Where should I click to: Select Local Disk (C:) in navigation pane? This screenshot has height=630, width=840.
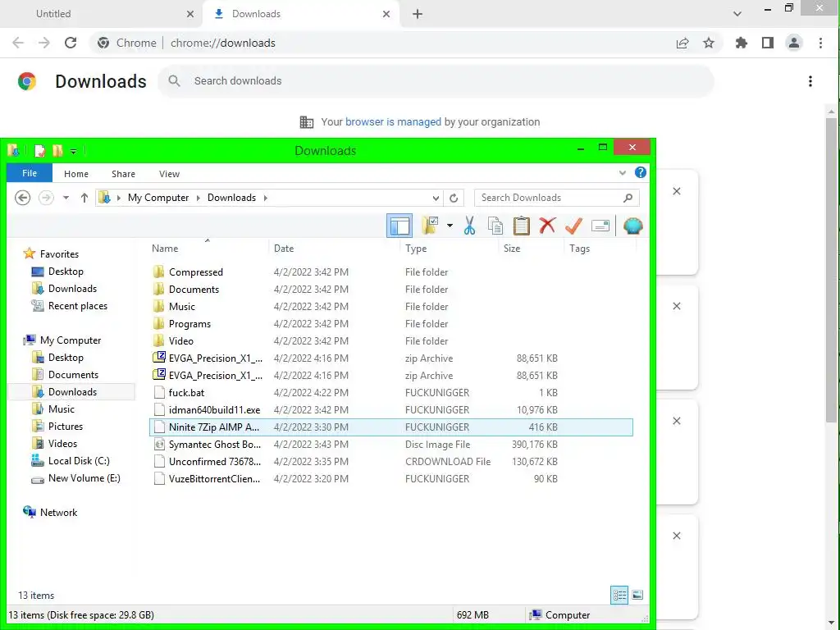point(78,461)
